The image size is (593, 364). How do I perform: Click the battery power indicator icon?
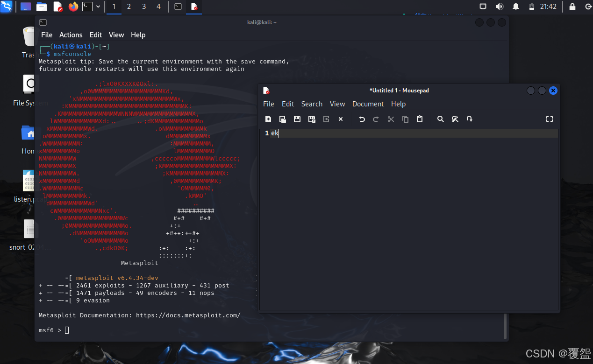coord(532,7)
